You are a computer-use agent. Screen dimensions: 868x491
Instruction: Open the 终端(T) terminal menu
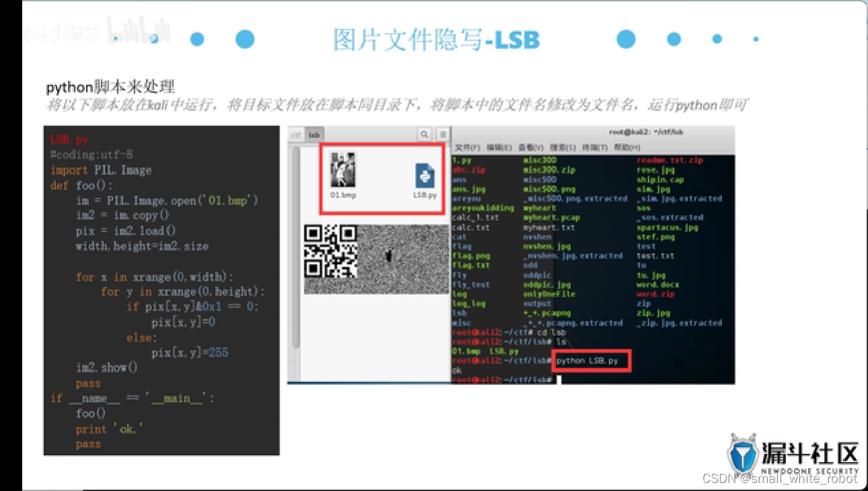595,147
